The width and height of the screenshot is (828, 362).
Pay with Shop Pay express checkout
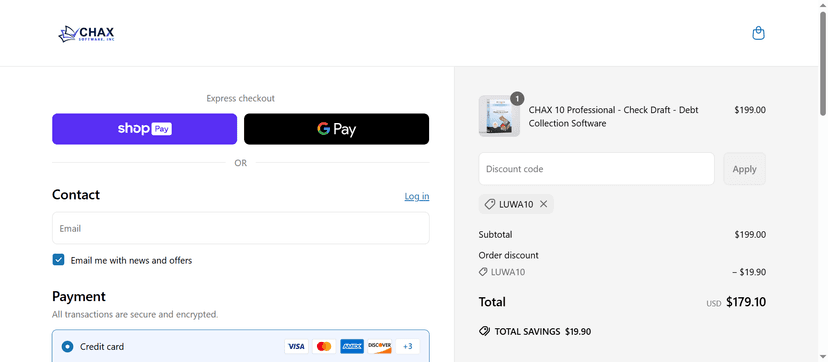coord(144,129)
